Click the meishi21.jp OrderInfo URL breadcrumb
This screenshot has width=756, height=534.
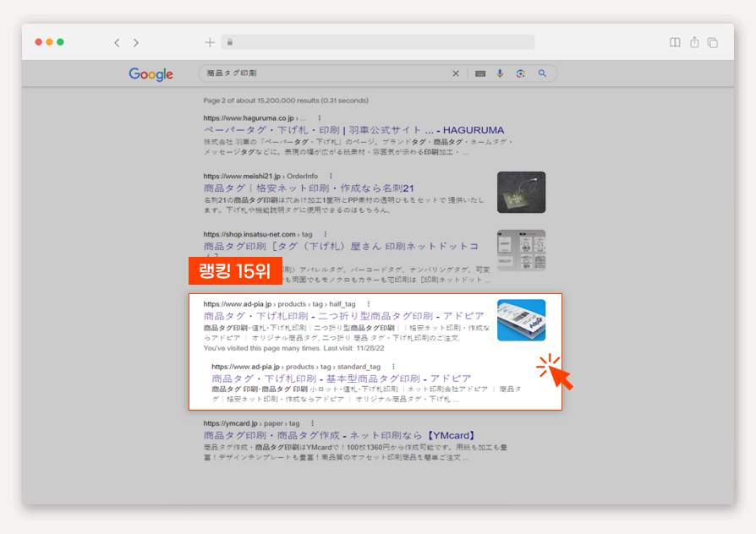pyautogui.click(x=260, y=176)
